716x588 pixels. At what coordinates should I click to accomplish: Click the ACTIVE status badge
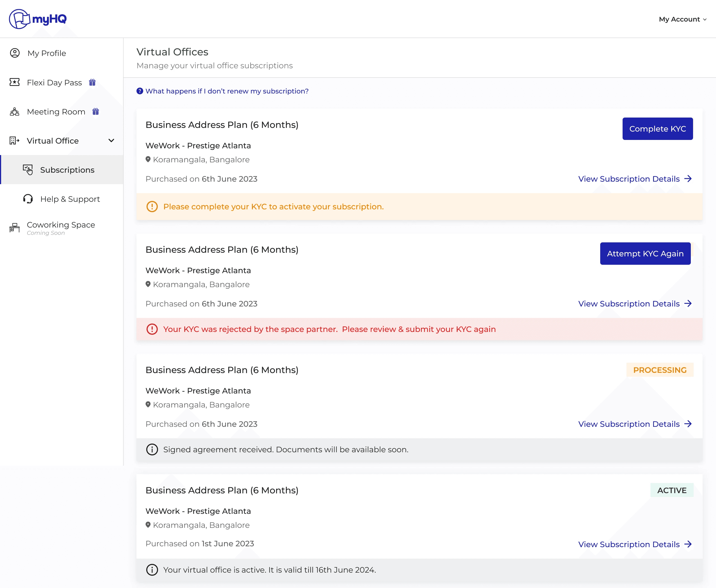point(672,490)
